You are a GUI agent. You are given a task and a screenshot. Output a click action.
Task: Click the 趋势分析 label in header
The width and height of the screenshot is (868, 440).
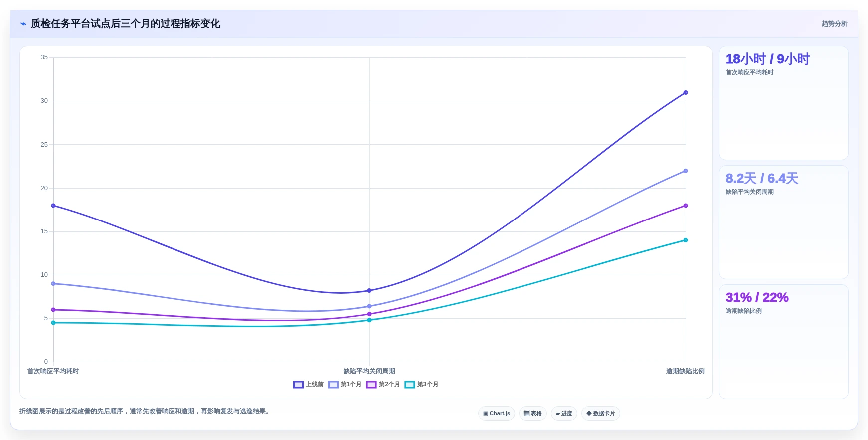[x=834, y=24]
